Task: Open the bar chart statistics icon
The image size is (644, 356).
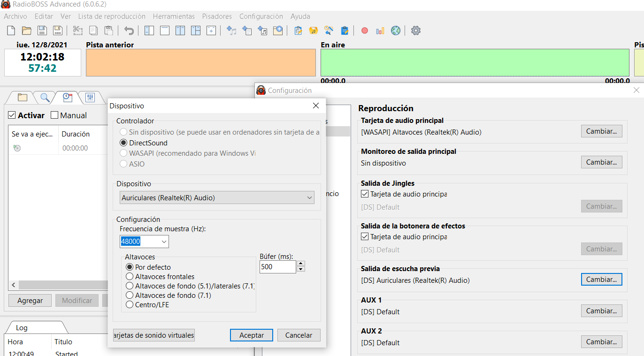Action: pyautogui.click(x=380, y=30)
